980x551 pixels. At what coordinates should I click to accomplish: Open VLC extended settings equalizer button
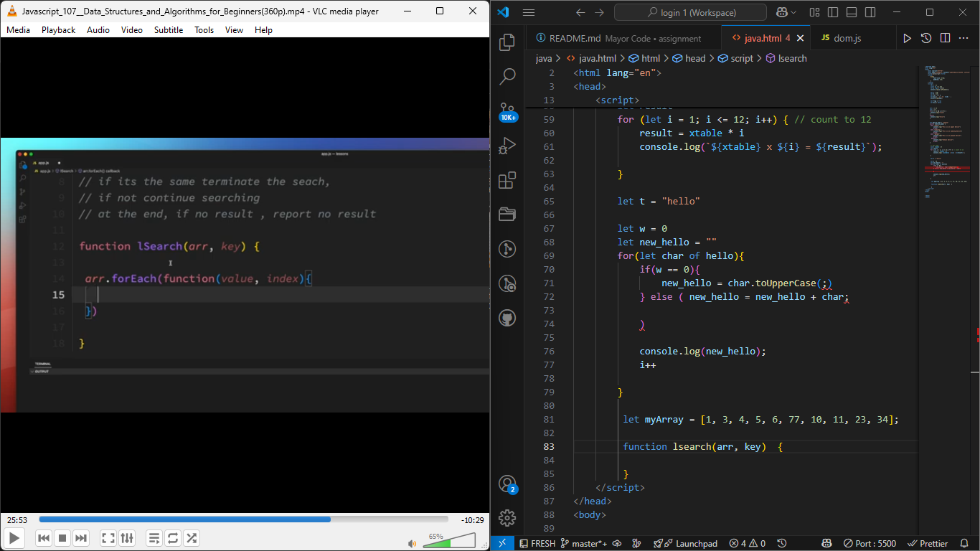coord(127,538)
